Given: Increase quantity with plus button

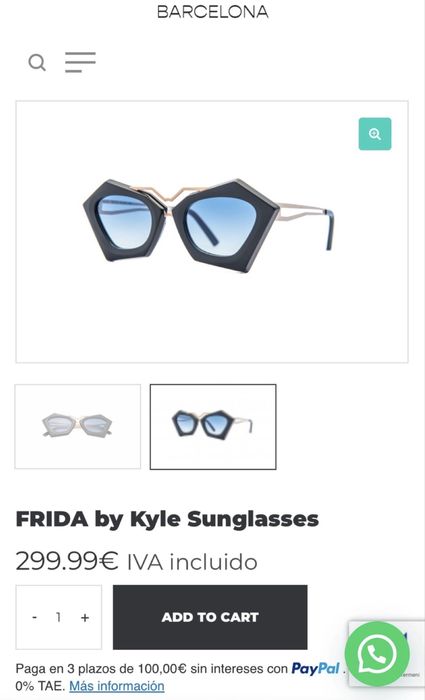Looking at the screenshot, I should (x=85, y=617).
